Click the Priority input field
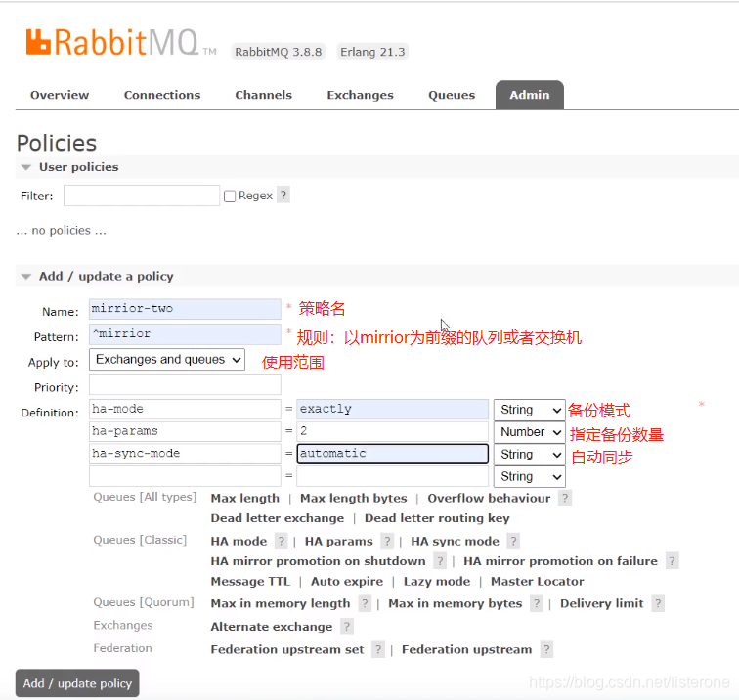 coord(185,385)
